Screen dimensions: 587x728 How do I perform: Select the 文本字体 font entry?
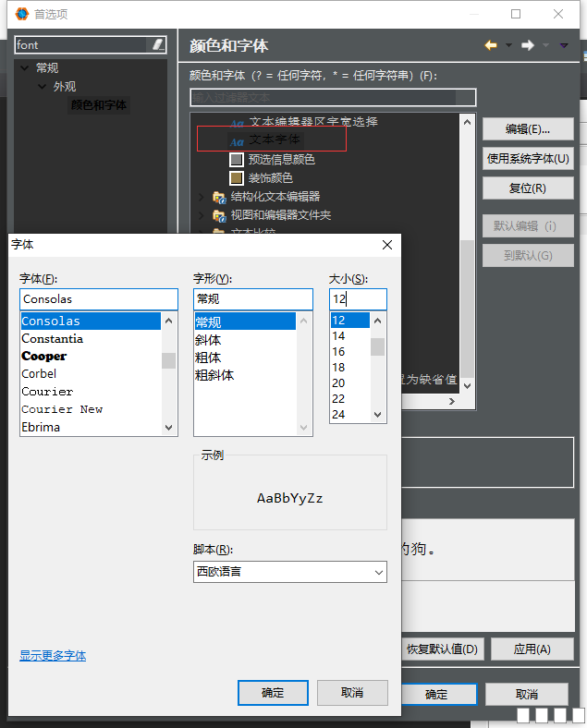274,140
